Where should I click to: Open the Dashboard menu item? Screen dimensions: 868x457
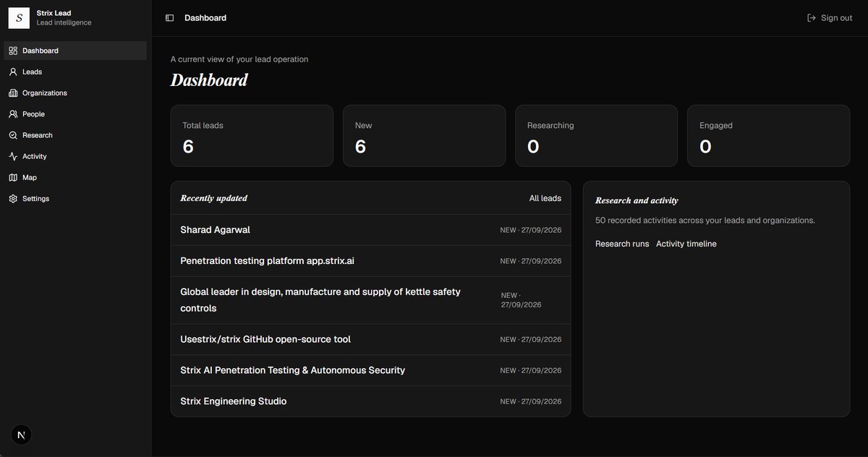pyautogui.click(x=76, y=51)
